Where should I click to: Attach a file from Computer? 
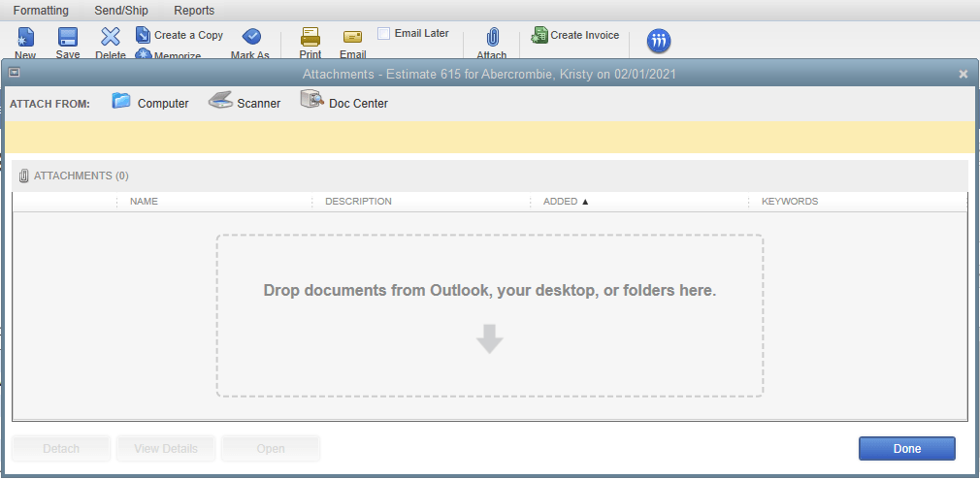tap(150, 103)
